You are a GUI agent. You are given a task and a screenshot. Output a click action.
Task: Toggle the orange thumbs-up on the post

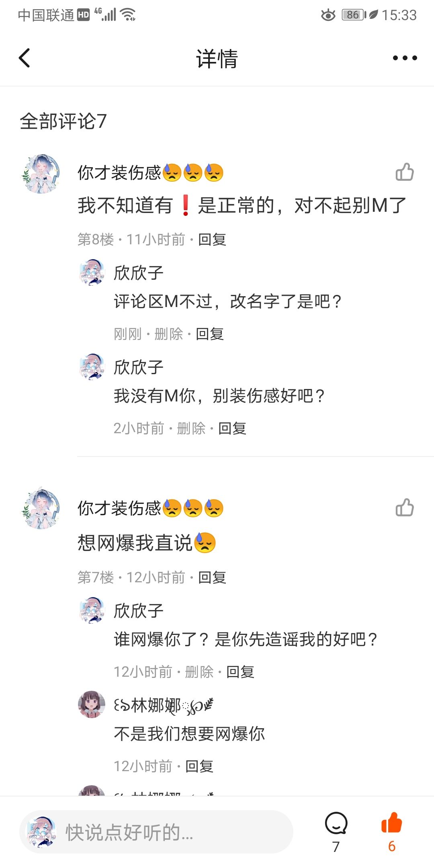click(391, 824)
